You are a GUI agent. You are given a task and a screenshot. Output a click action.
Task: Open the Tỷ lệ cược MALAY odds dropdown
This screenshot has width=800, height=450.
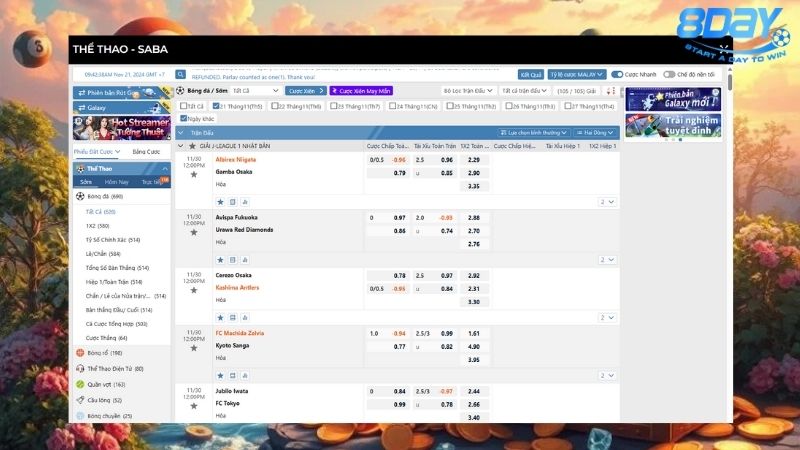[577, 74]
